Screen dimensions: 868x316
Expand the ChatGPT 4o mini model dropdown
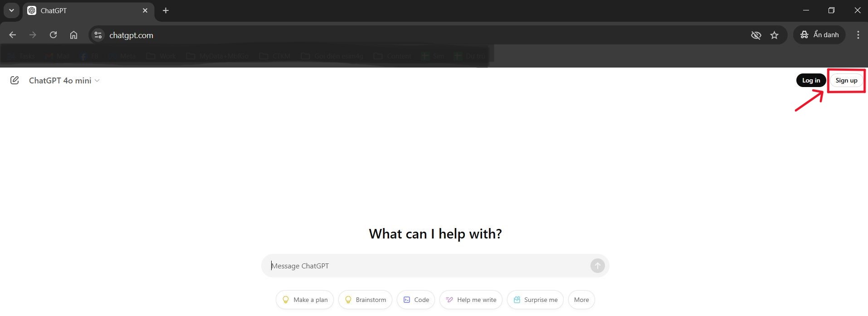tap(64, 80)
